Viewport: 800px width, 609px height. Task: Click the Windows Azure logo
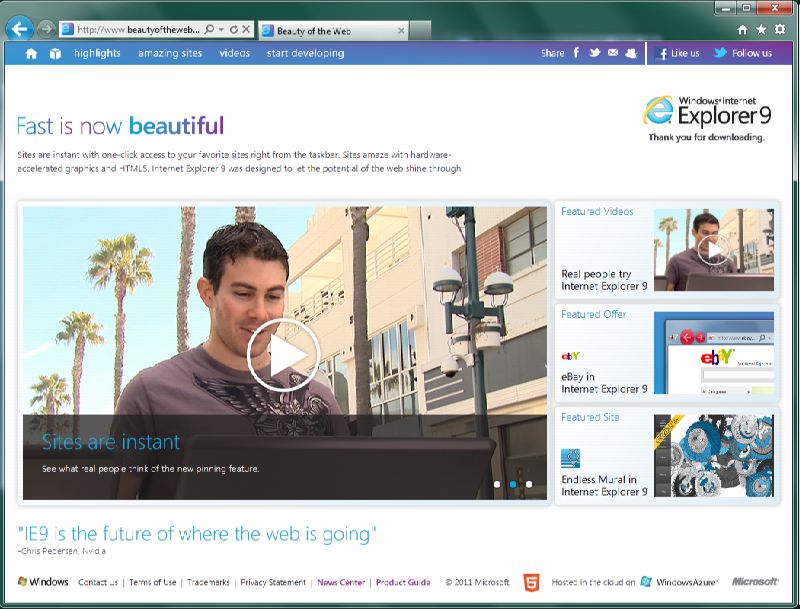[679, 581]
